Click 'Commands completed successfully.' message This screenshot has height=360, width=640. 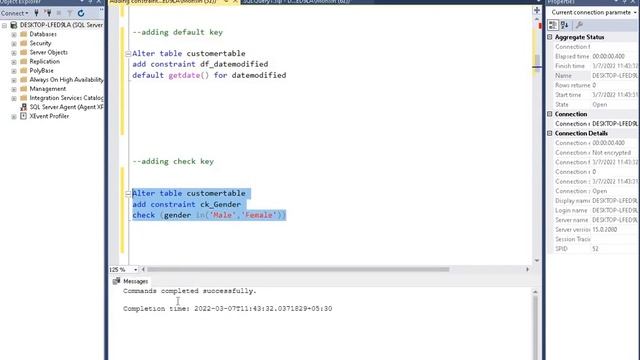[190, 291]
